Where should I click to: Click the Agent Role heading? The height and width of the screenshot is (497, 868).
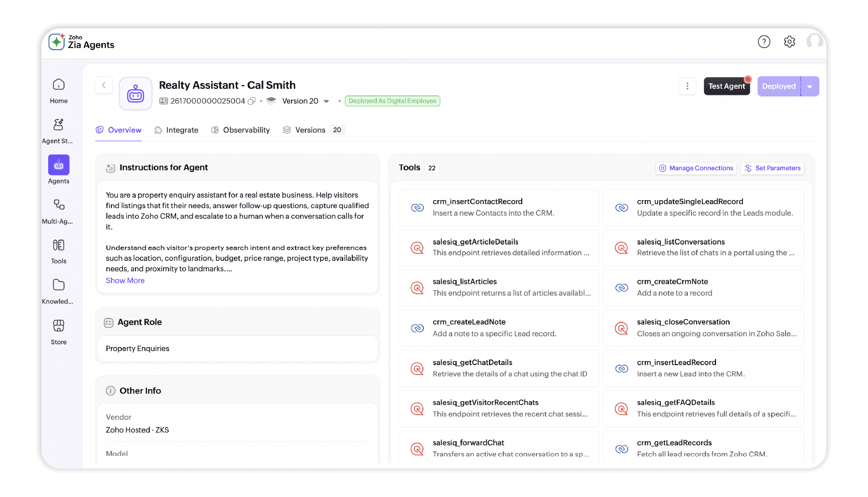click(x=139, y=322)
